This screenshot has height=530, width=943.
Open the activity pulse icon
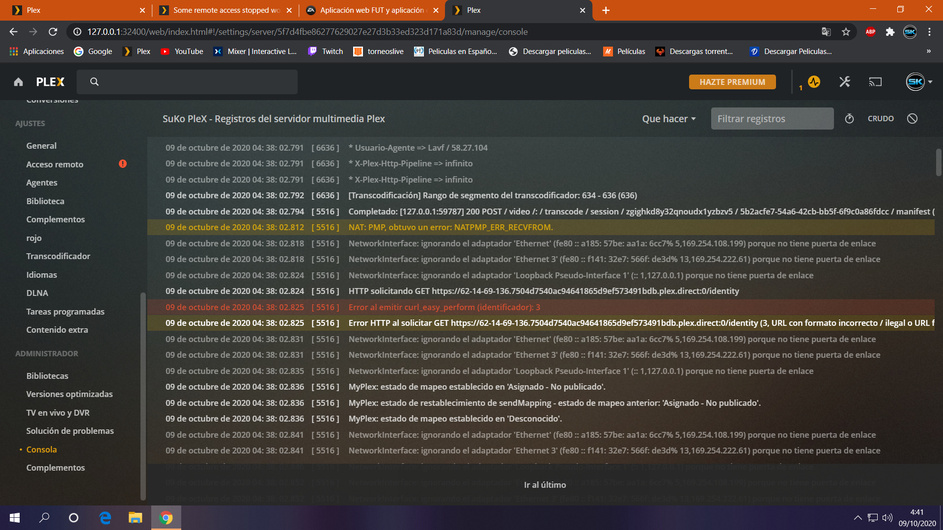[814, 82]
